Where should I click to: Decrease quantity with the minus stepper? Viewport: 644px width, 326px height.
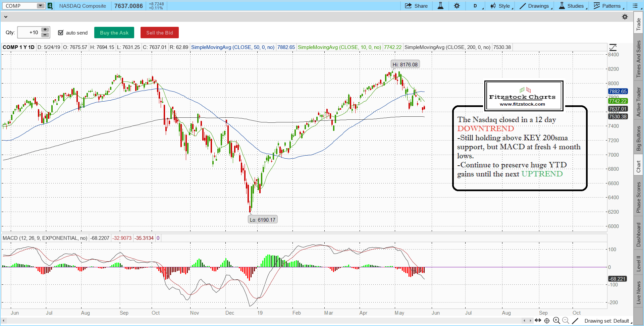(x=45, y=35)
